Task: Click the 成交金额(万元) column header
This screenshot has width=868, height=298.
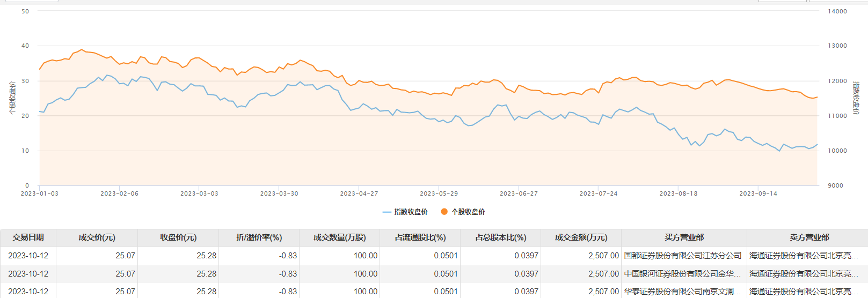Action: 581,237
